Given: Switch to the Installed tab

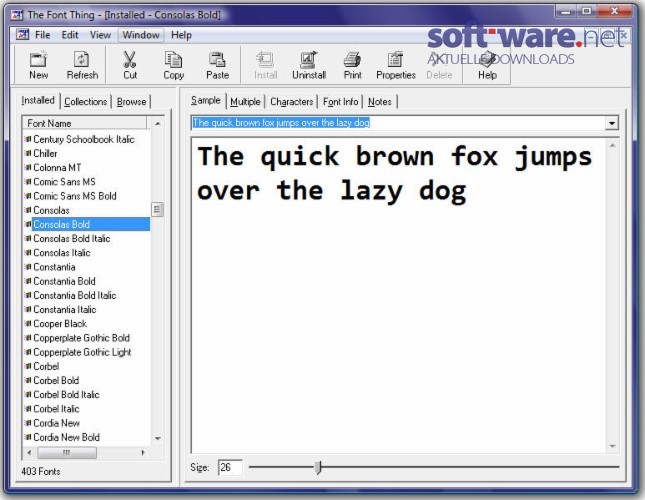Looking at the screenshot, I should point(38,100).
